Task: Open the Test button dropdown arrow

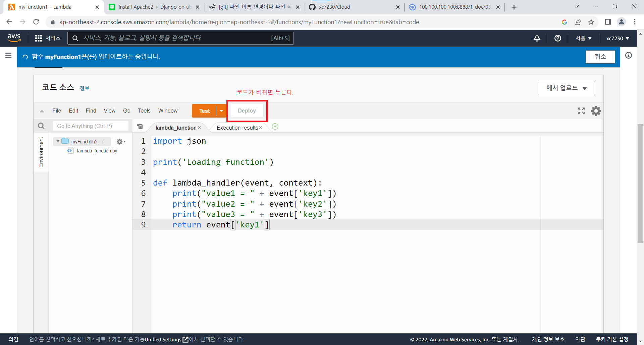Action: pos(221,111)
